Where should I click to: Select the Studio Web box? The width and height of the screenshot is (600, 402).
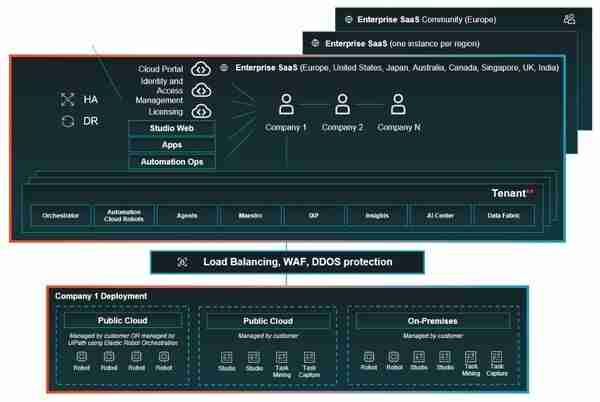pyautogui.click(x=172, y=129)
